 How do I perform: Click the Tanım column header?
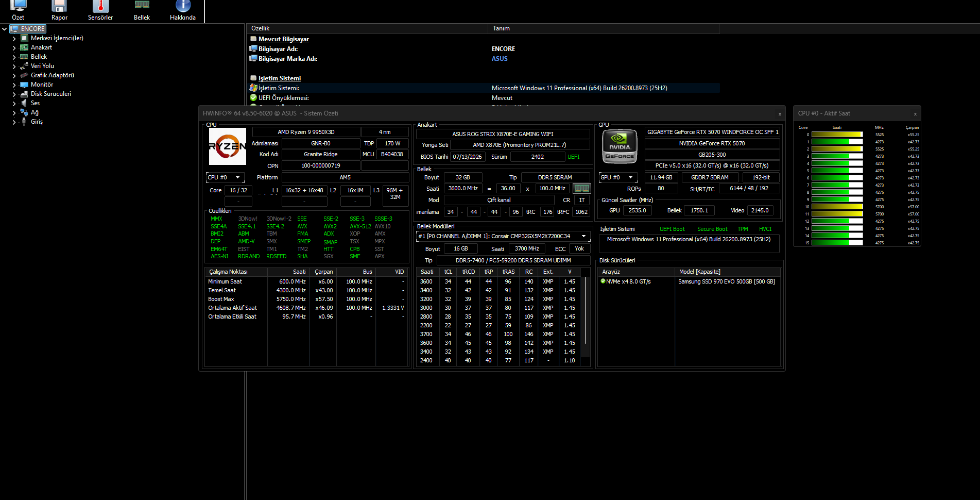[603, 28]
